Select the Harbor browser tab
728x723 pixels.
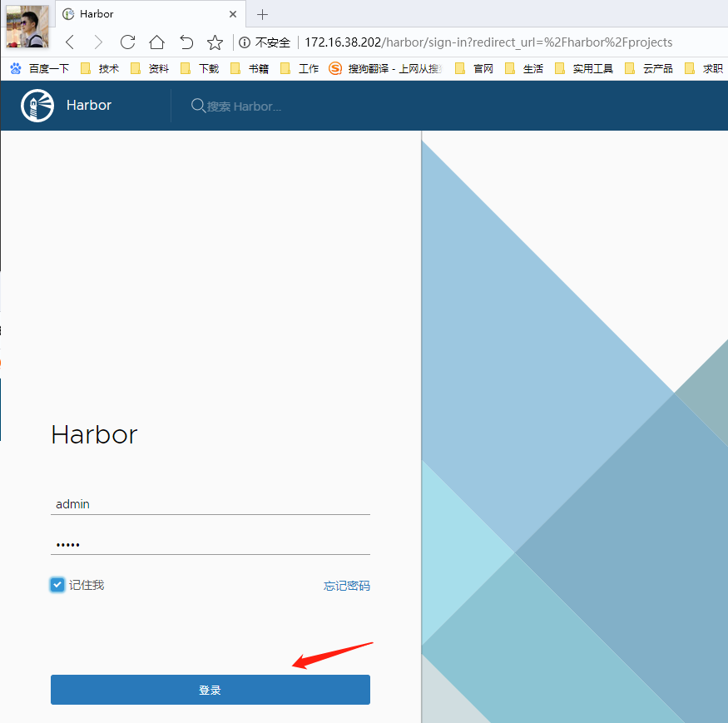click(151, 14)
